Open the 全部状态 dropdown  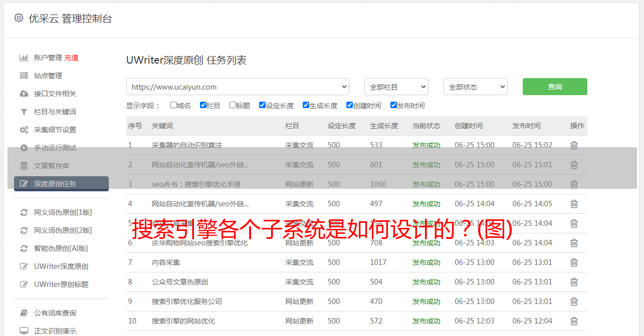click(x=476, y=87)
